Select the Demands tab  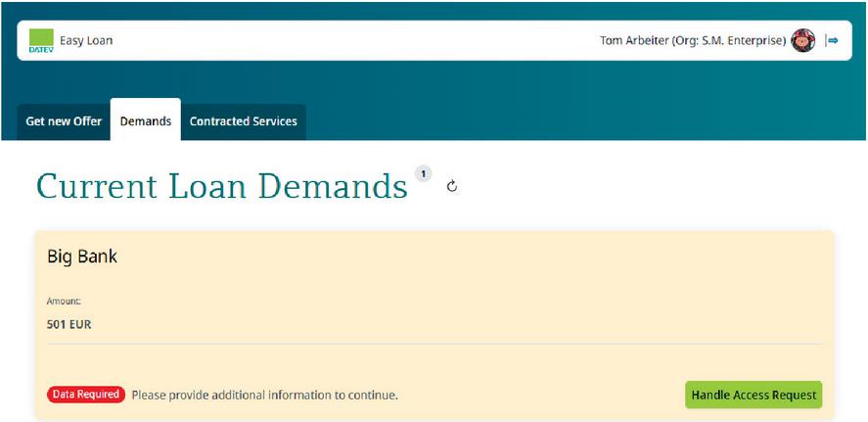[x=145, y=121]
